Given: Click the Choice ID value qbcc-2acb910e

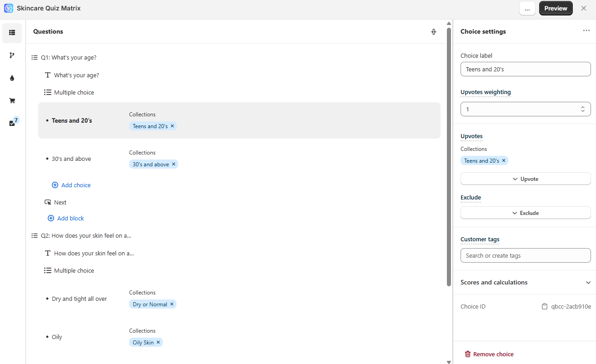Looking at the screenshot, I should [x=571, y=307].
